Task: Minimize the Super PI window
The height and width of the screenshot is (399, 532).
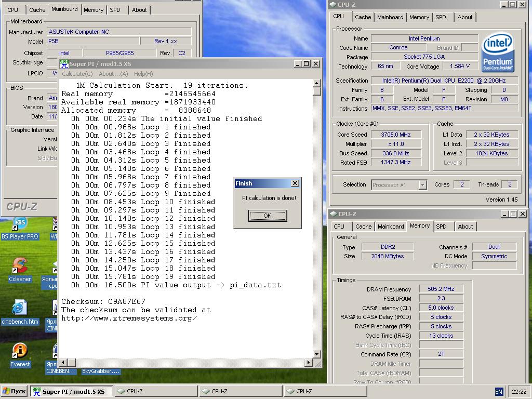Action: click(298, 64)
